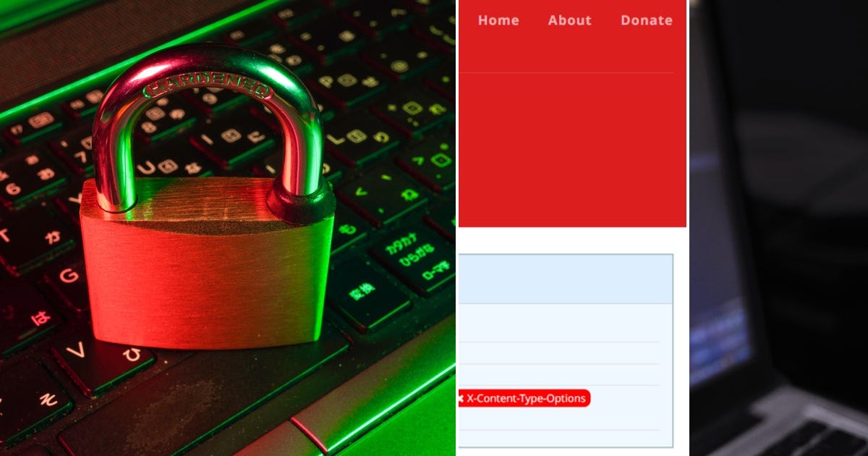This screenshot has height=456, width=868.
Task: Select the light blue panel header bar
Action: 566,279
